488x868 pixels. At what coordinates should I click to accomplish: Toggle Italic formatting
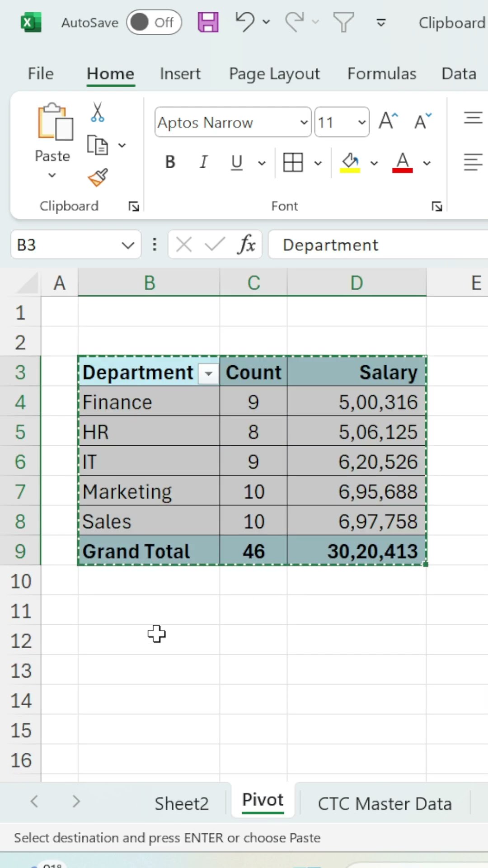203,162
